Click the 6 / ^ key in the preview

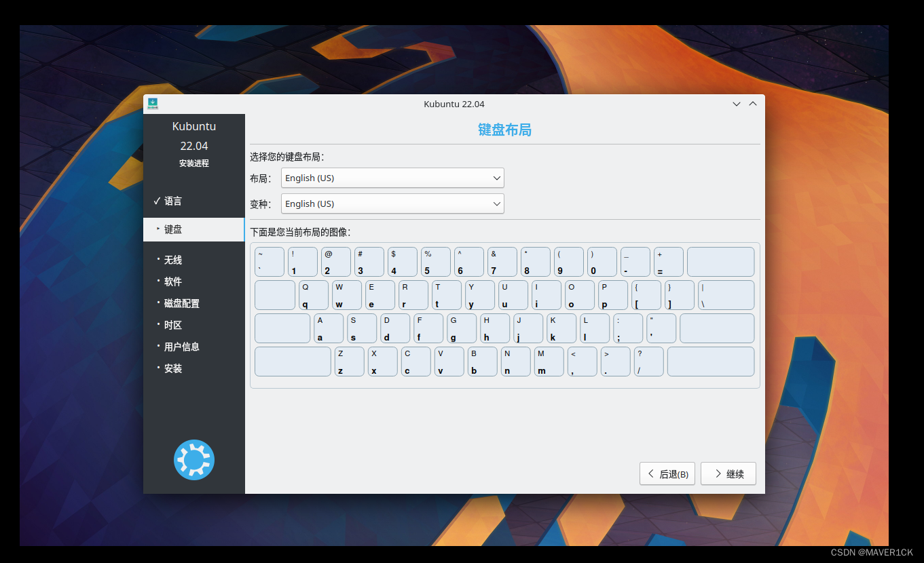tap(469, 262)
